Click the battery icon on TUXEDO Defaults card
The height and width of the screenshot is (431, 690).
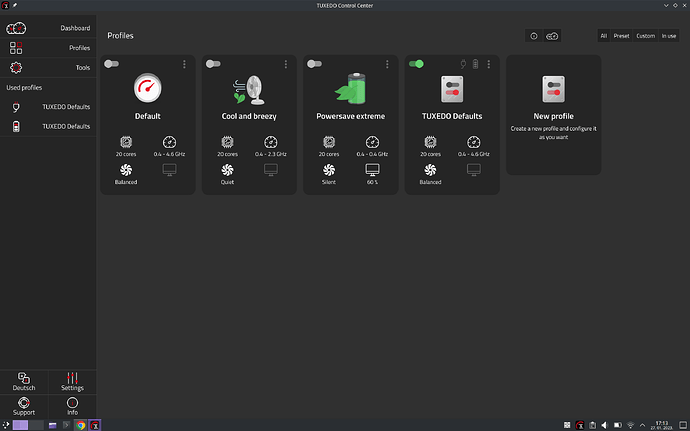[475, 64]
